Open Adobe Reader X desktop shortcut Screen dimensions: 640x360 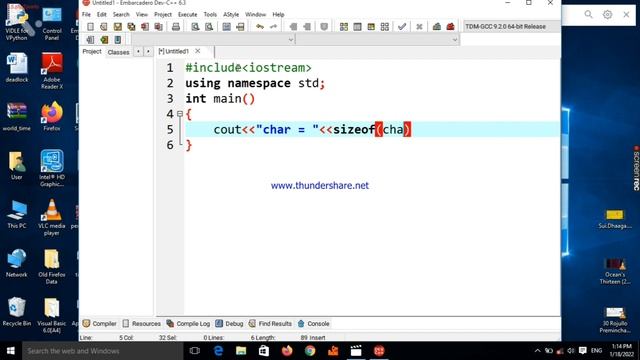(52, 71)
